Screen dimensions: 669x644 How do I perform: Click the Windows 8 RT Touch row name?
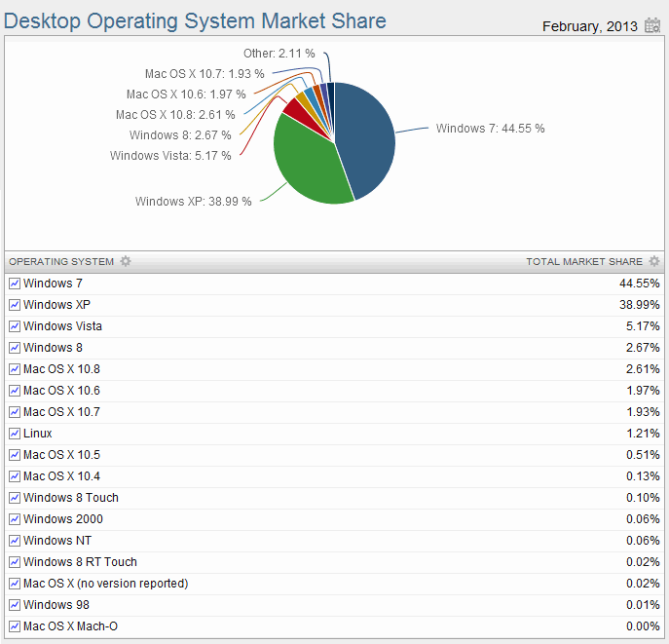click(80, 562)
